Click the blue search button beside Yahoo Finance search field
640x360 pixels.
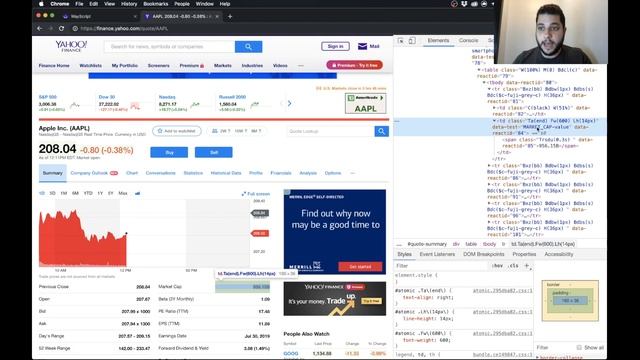[x=248, y=47]
